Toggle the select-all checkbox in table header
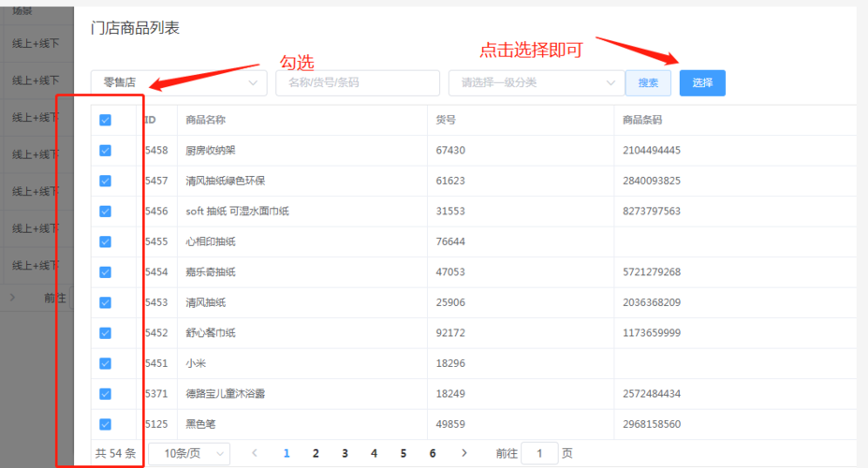Screen dimensions: 868x468 (x=105, y=120)
